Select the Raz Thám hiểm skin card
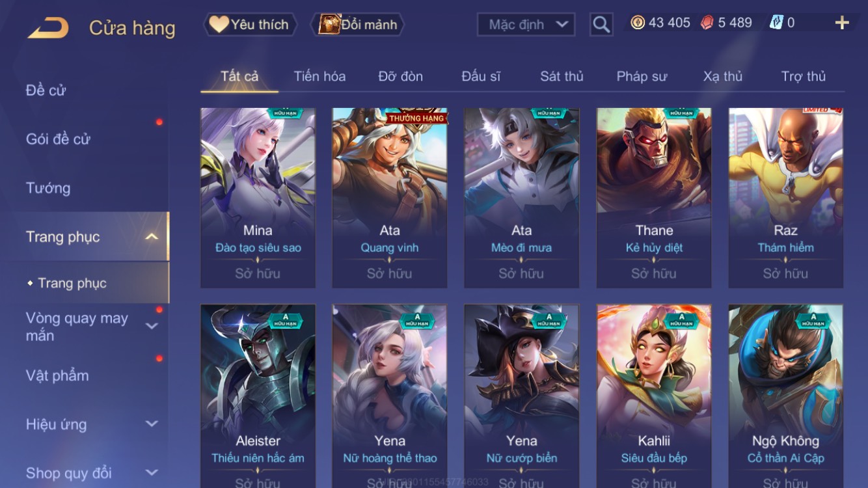The image size is (868, 488). point(785,198)
